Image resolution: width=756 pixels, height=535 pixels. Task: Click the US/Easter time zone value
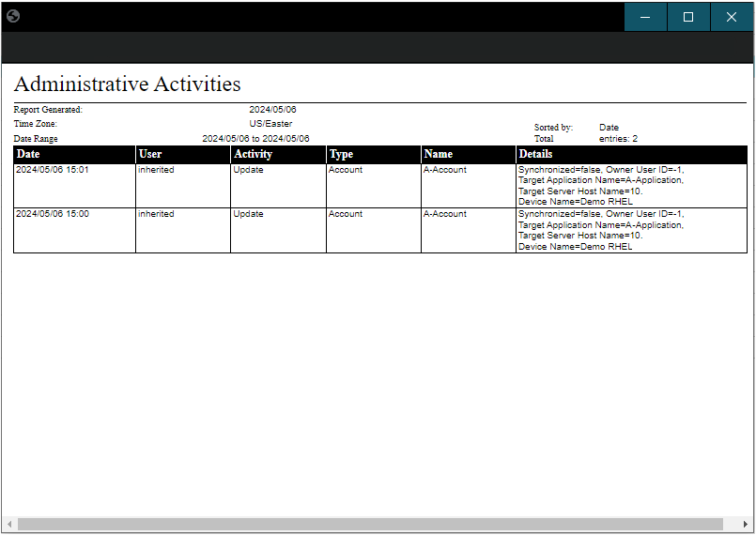click(270, 124)
